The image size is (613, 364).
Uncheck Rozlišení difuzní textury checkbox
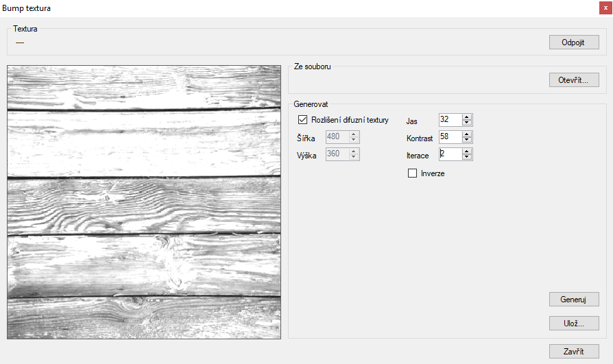point(303,120)
